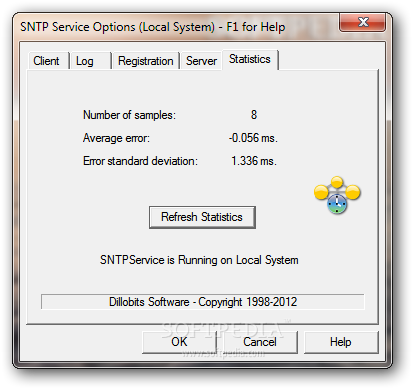Switch to the Client tab

pyautogui.click(x=47, y=61)
